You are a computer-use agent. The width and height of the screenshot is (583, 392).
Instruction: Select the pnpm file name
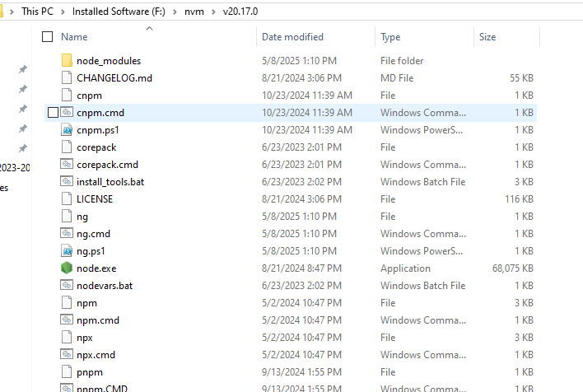pyautogui.click(x=90, y=372)
